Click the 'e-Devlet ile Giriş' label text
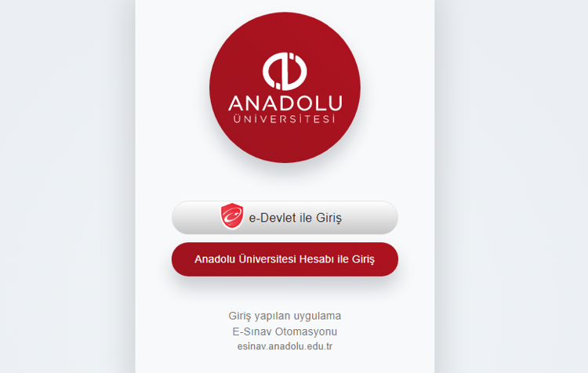Screen dimensions: 588x373 (296, 218)
